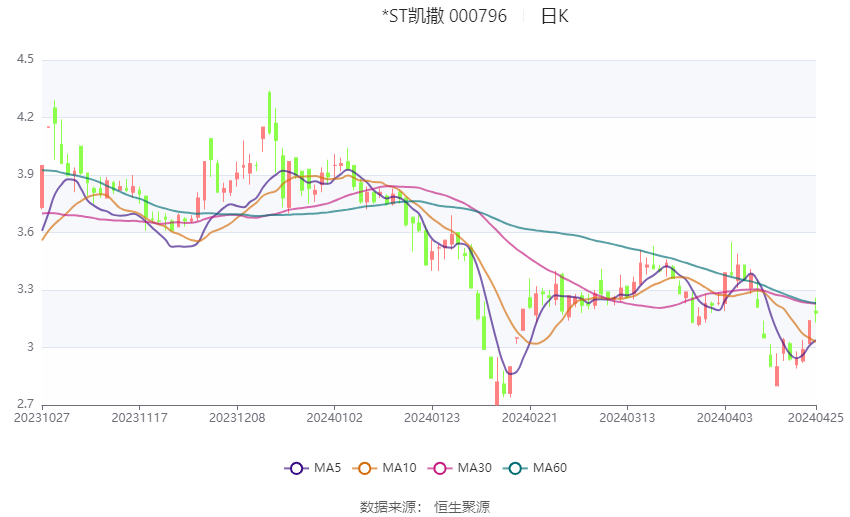Click the x-axis date label 20231027

click(x=42, y=418)
